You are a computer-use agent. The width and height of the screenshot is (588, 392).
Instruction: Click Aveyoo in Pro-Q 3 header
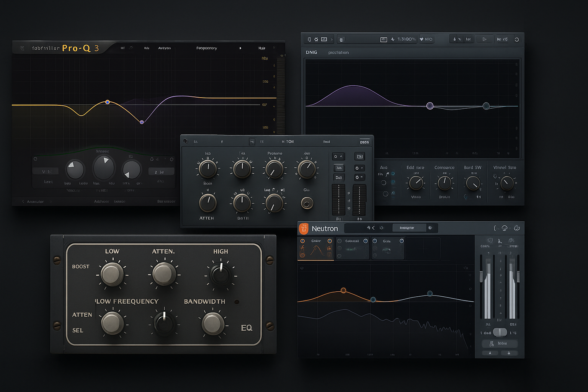point(165,48)
